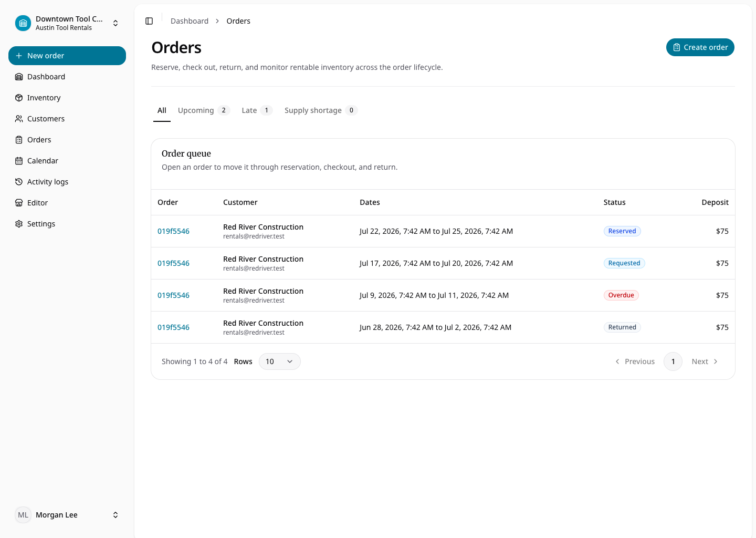Click the Dashboard sidebar icon
This screenshot has height=538, width=756.
[x=19, y=77]
